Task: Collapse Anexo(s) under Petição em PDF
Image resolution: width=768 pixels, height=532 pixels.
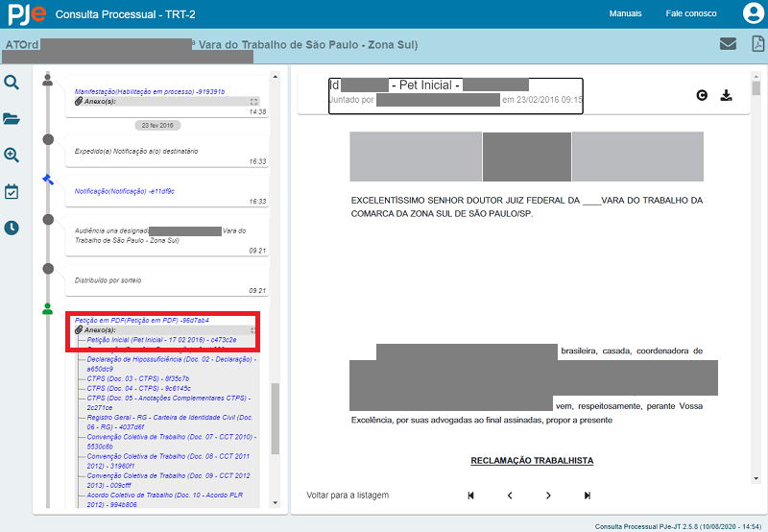Action: [x=253, y=329]
